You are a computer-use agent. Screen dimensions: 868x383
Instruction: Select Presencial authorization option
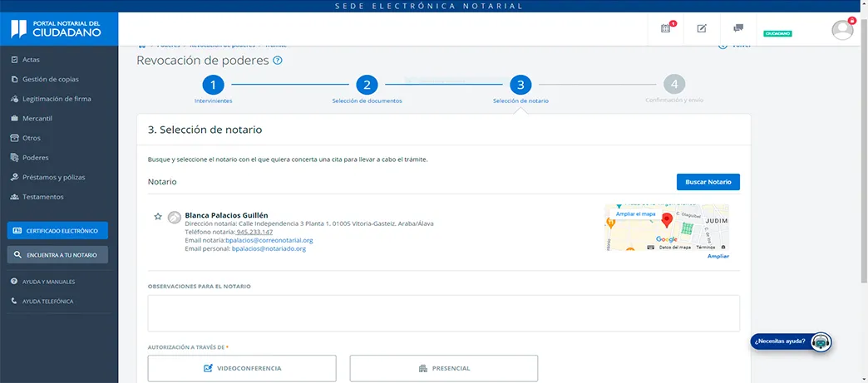point(444,368)
